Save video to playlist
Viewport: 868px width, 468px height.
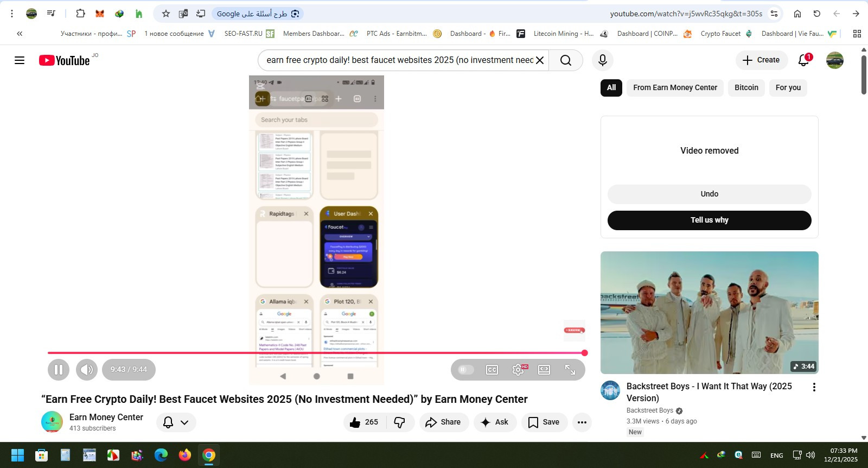544,422
